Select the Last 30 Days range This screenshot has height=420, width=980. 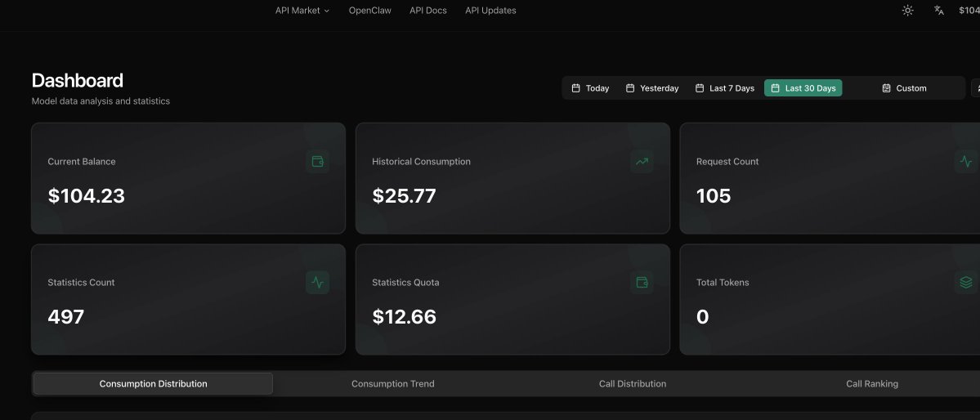[x=803, y=88]
